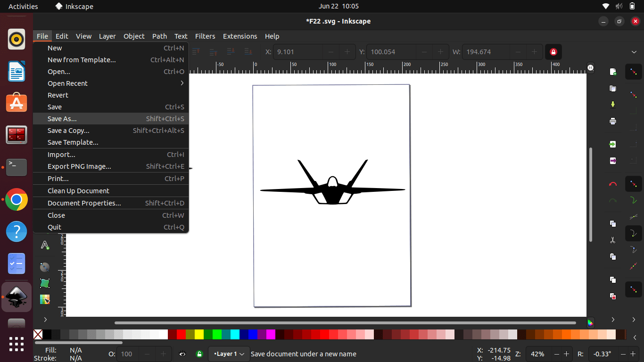Viewport: 644px width, 362px height.
Task: Select the Text tool in the toolbox
Action: [45, 245]
